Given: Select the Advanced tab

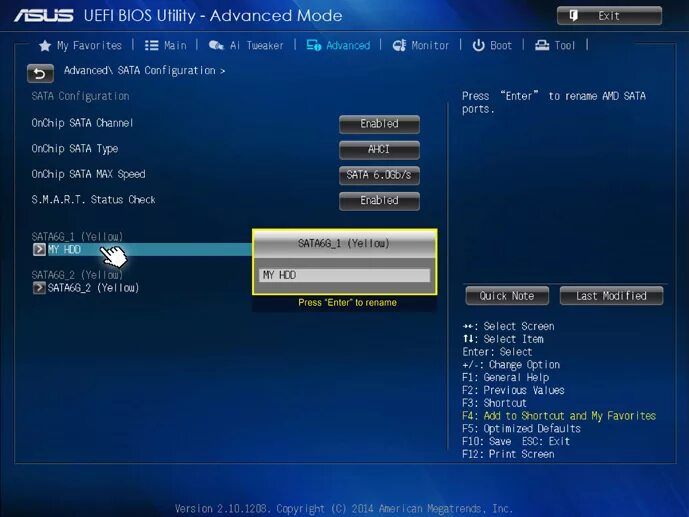Looking at the screenshot, I should tap(338, 46).
